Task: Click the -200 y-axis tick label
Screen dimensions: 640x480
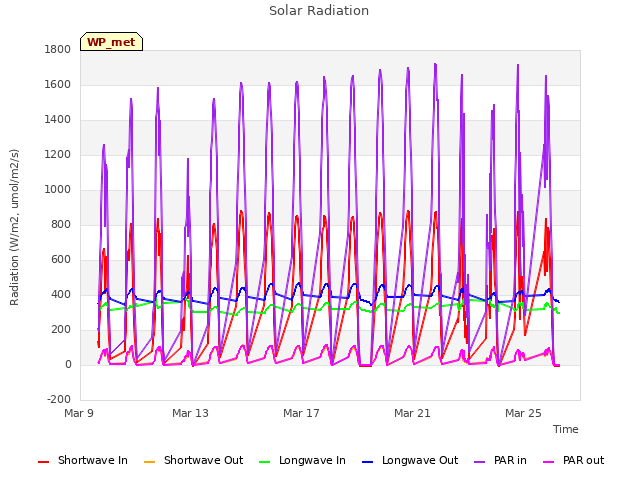Action: tap(59, 399)
